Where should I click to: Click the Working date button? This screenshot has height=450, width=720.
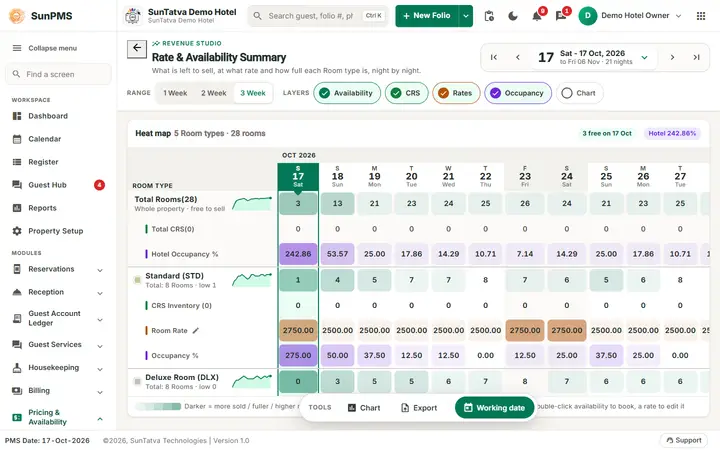click(x=495, y=408)
